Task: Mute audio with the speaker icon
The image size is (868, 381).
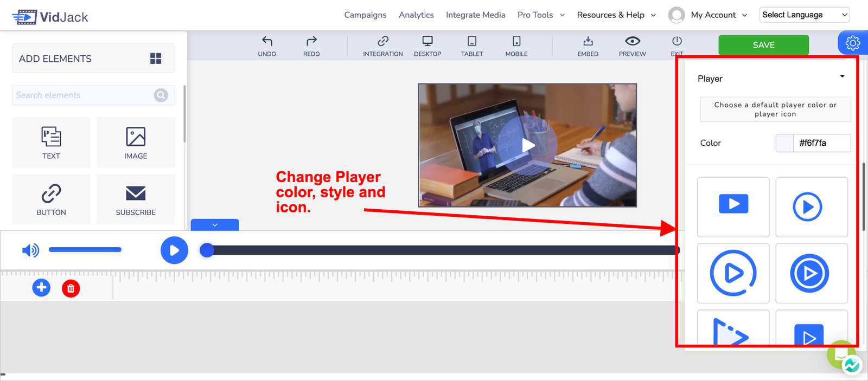Action: point(30,250)
